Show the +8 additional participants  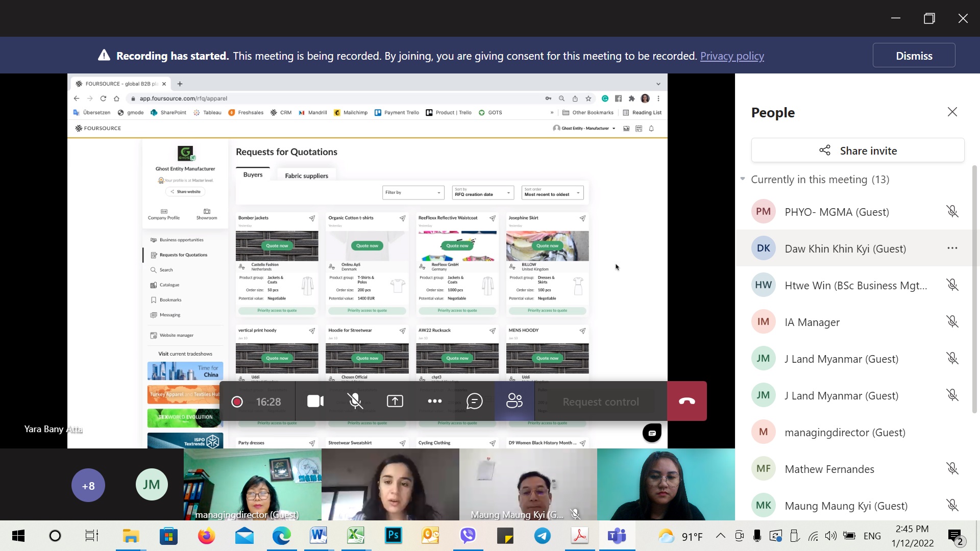pyautogui.click(x=88, y=485)
